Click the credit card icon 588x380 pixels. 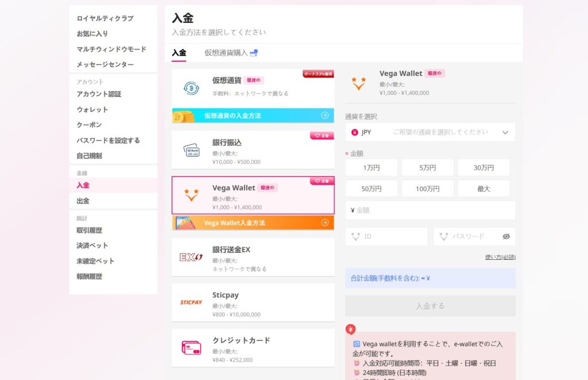191,348
